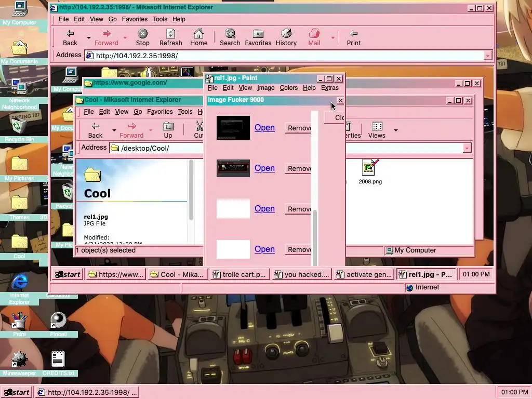The height and width of the screenshot is (399, 532).
Task: Expand the Views dropdown arrow
Action: [395, 130]
